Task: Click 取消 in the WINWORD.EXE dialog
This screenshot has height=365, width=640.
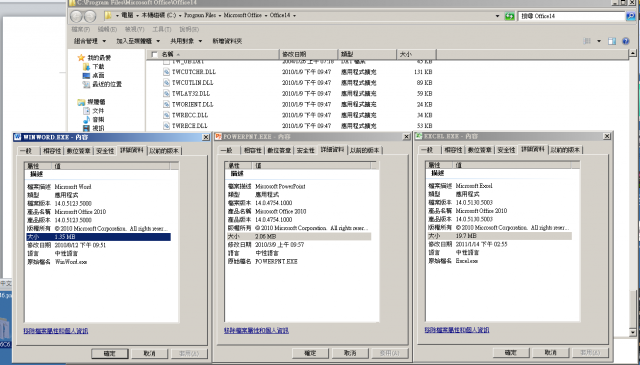Action: (x=149, y=354)
